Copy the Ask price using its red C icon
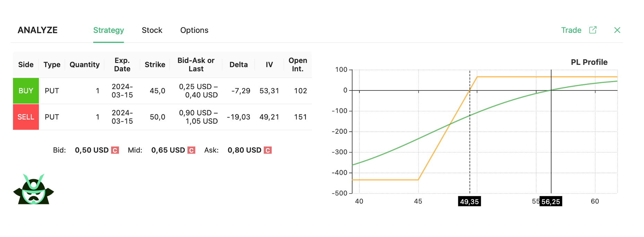The width and height of the screenshot is (644, 237). (x=267, y=150)
